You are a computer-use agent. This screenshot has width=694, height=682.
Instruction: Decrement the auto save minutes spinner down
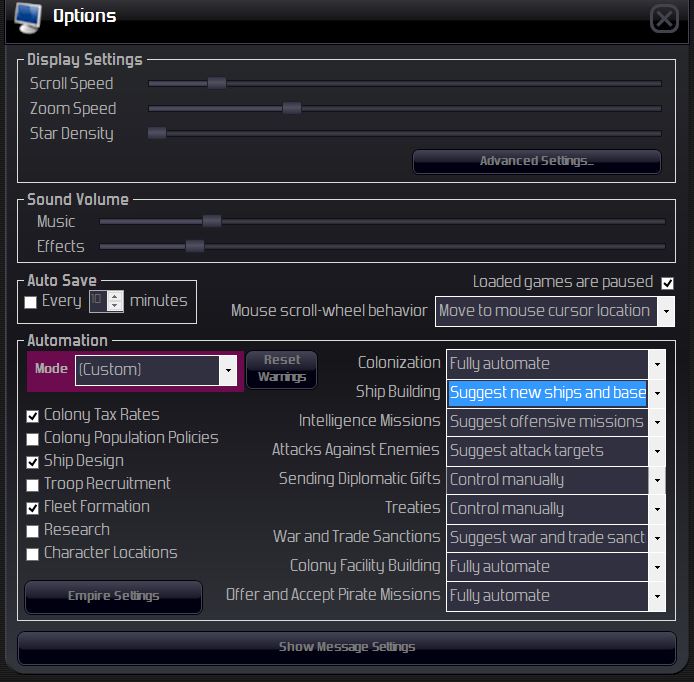click(115, 306)
